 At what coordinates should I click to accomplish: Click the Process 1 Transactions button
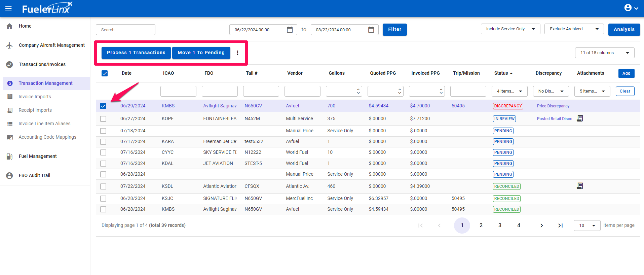tap(136, 53)
